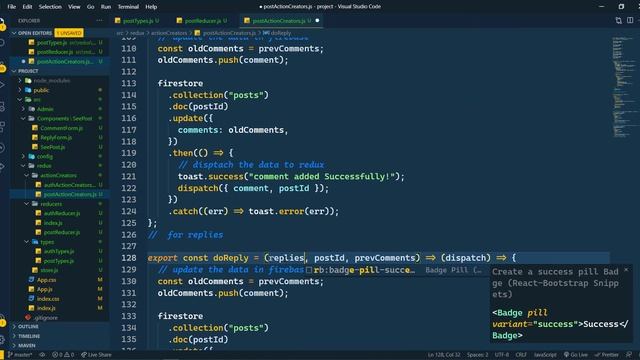Open the Selection menu
640x360 pixels.
[50, 7]
